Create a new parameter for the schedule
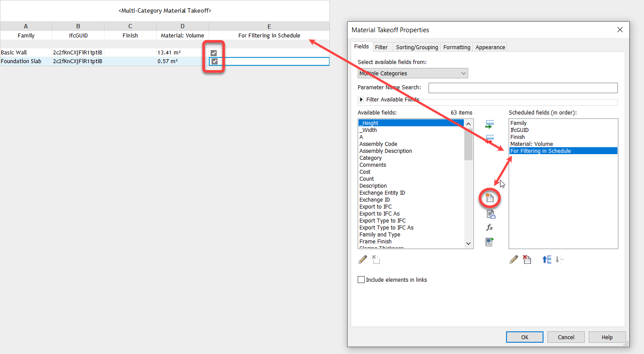The image size is (644, 354). (x=490, y=198)
